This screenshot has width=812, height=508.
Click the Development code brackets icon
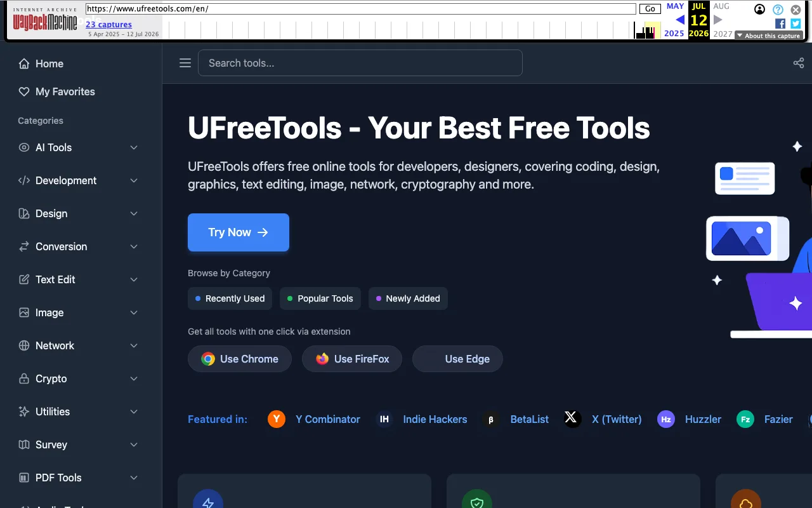pyautogui.click(x=24, y=180)
